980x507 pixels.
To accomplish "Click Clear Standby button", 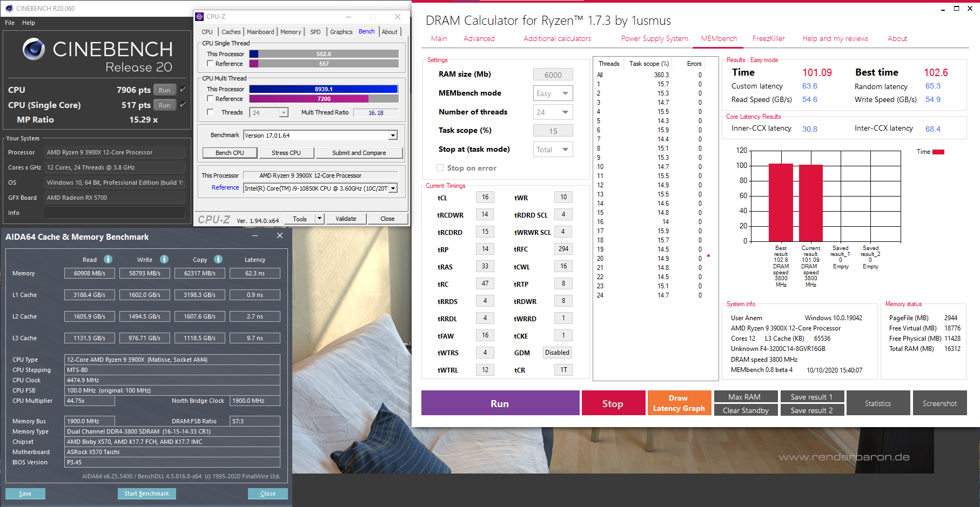I will pyautogui.click(x=746, y=410).
